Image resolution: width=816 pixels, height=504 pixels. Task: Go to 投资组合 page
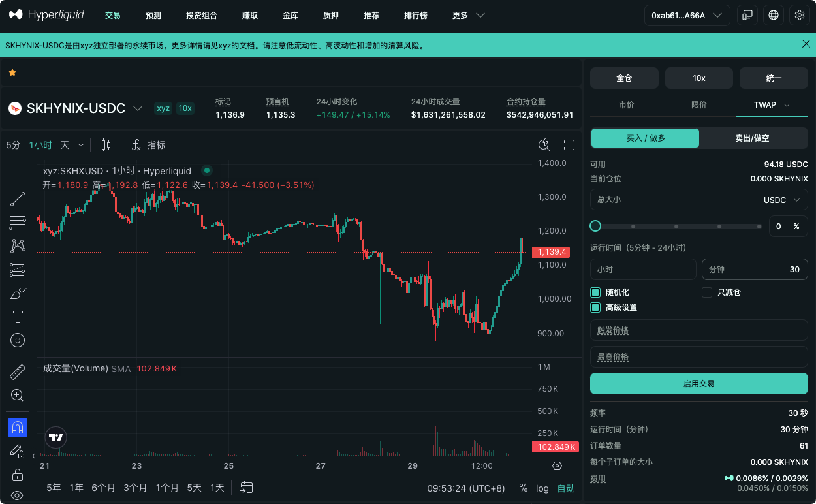coord(202,15)
